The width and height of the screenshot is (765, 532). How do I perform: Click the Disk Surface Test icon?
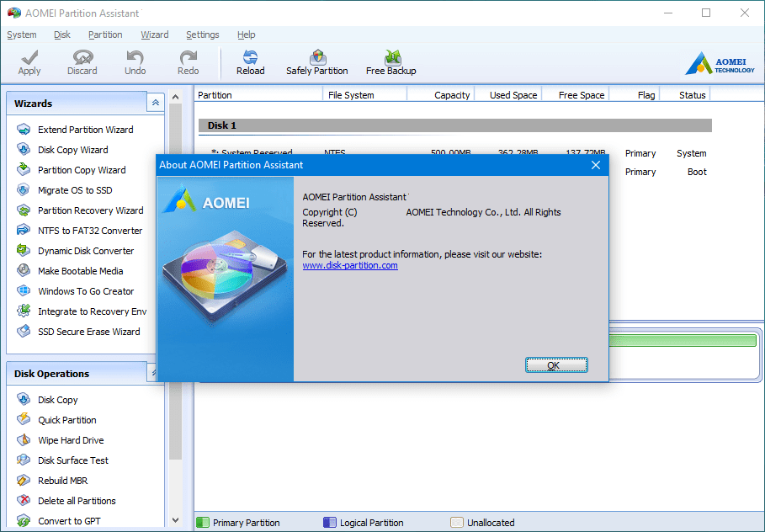(24, 460)
